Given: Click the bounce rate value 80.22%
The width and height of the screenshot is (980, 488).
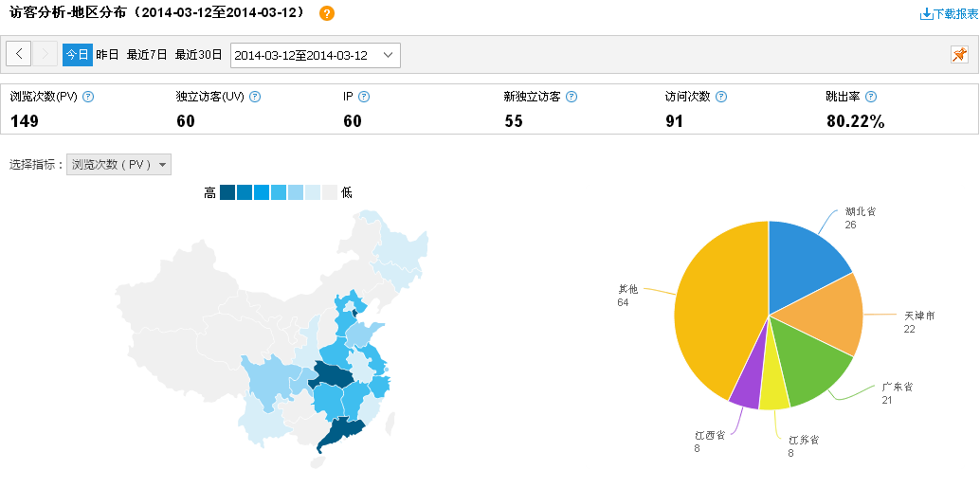Looking at the screenshot, I should point(856,121).
